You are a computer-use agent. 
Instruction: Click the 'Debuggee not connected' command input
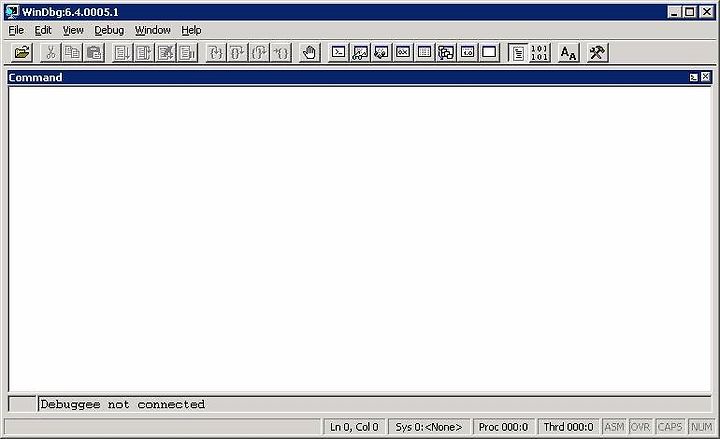[x=374, y=404]
